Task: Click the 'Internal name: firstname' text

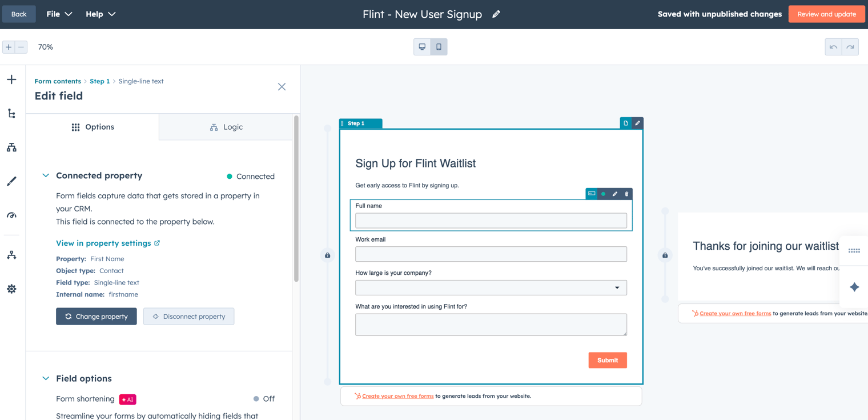Action: [x=97, y=294]
